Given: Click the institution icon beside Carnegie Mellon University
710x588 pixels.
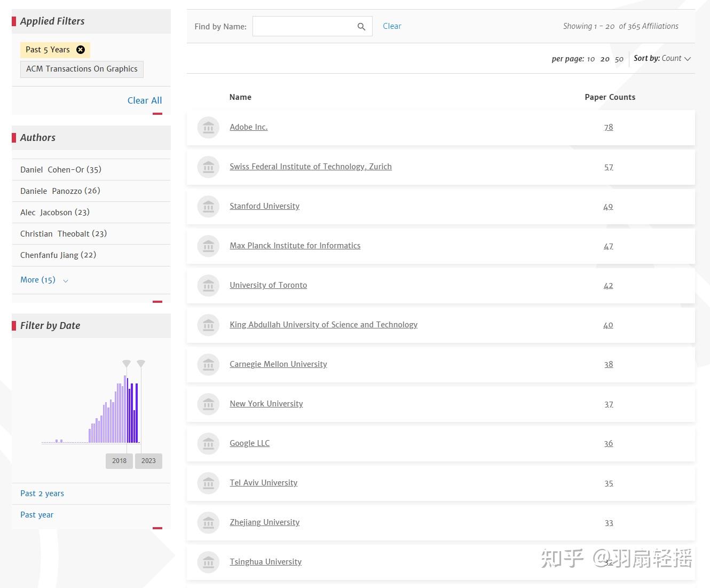Looking at the screenshot, I should (208, 365).
